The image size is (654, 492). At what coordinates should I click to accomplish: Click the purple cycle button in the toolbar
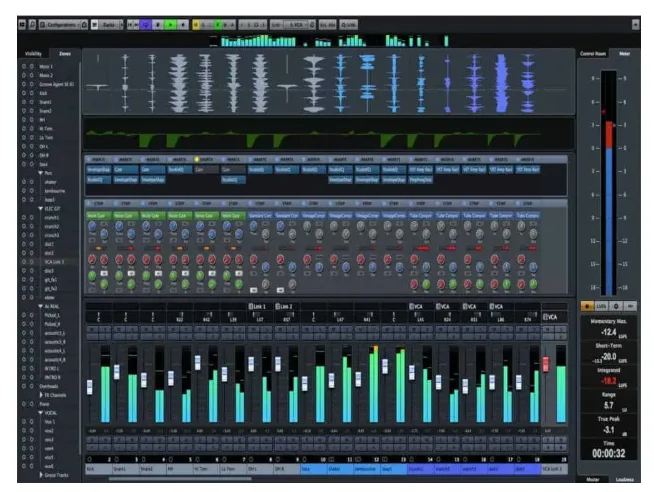[148, 21]
